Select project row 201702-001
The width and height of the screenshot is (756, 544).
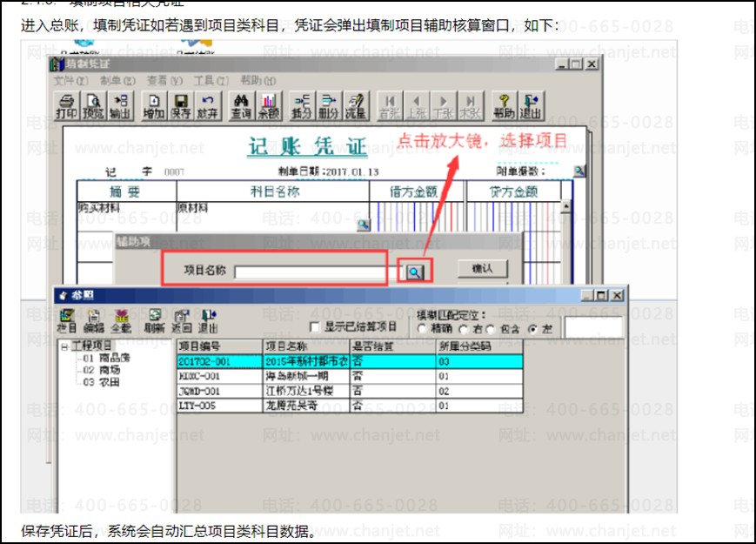pos(350,362)
